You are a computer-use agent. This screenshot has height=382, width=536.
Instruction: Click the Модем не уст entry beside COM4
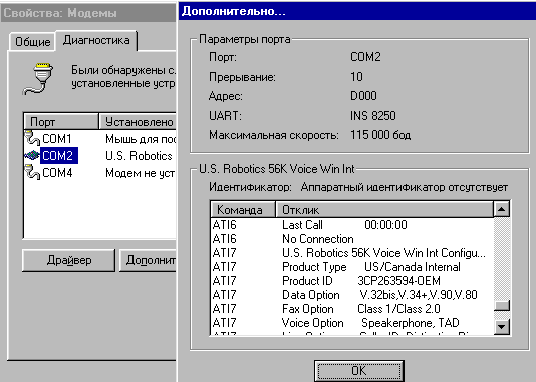(140, 173)
